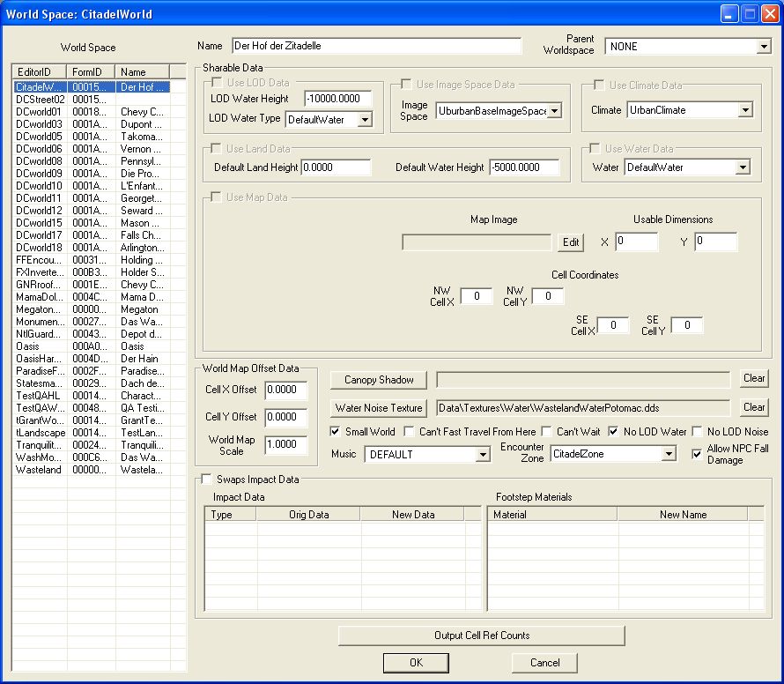This screenshot has width=784, height=684.
Task: Select the Oasis world space row
Action: tap(92, 346)
